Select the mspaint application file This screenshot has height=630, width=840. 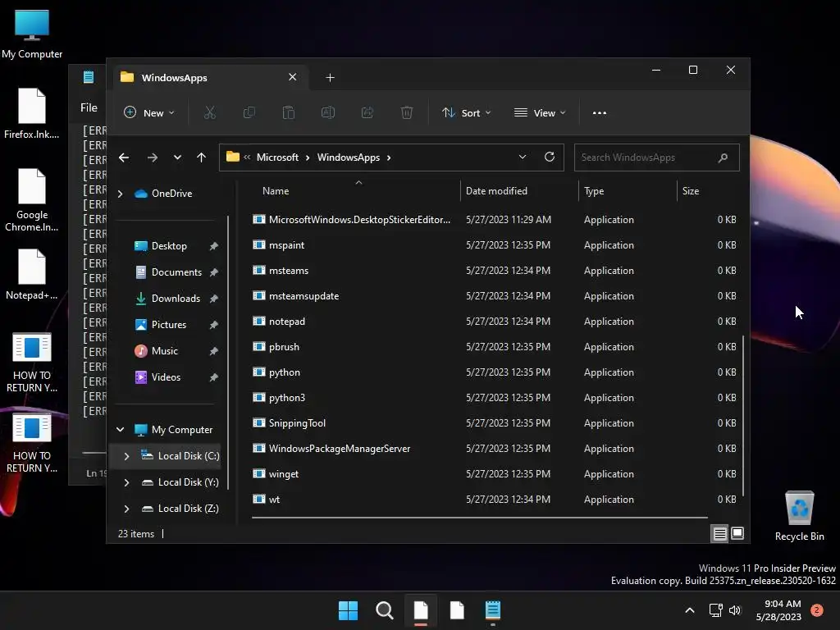coord(494,245)
